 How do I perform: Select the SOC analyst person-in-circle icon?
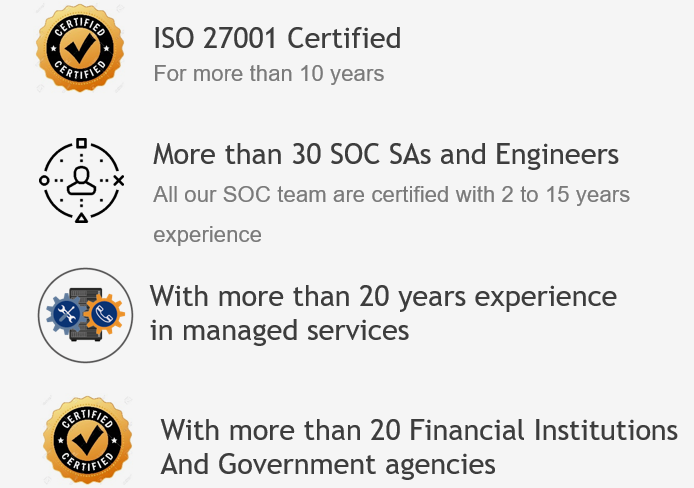tap(81, 181)
